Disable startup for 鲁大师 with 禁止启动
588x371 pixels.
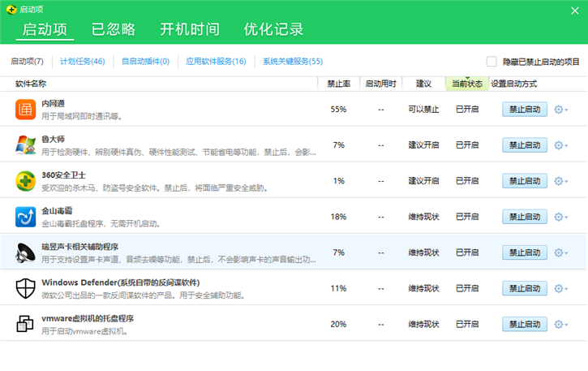click(x=524, y=145)
